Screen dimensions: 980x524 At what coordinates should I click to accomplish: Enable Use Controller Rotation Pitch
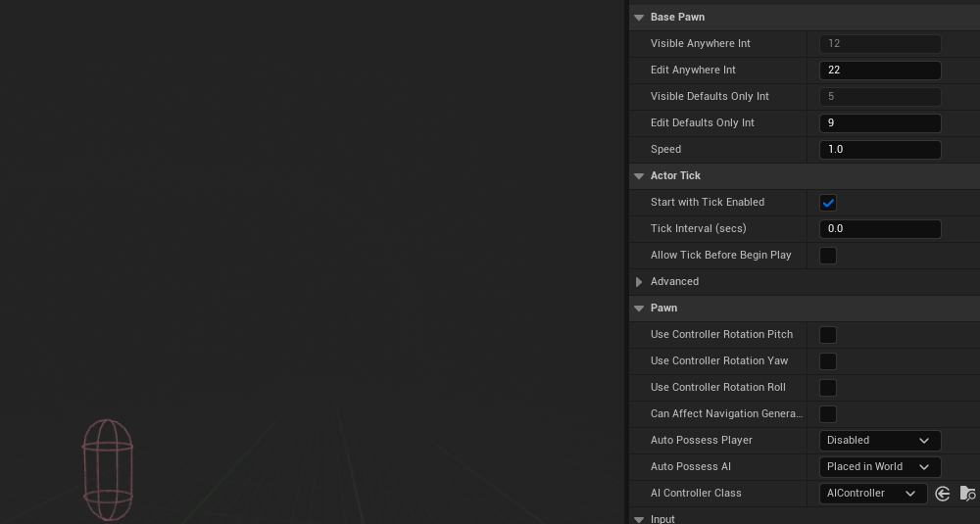(x=828, y=335)
